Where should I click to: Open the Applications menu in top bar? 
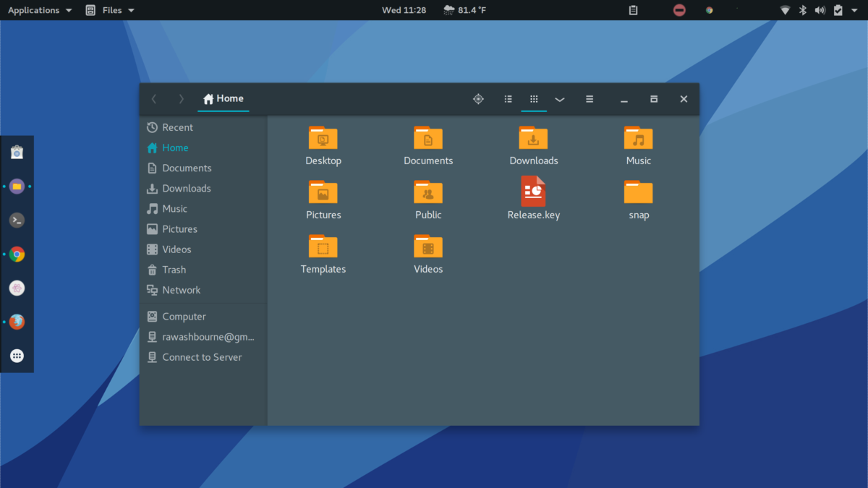coord(40,10)
